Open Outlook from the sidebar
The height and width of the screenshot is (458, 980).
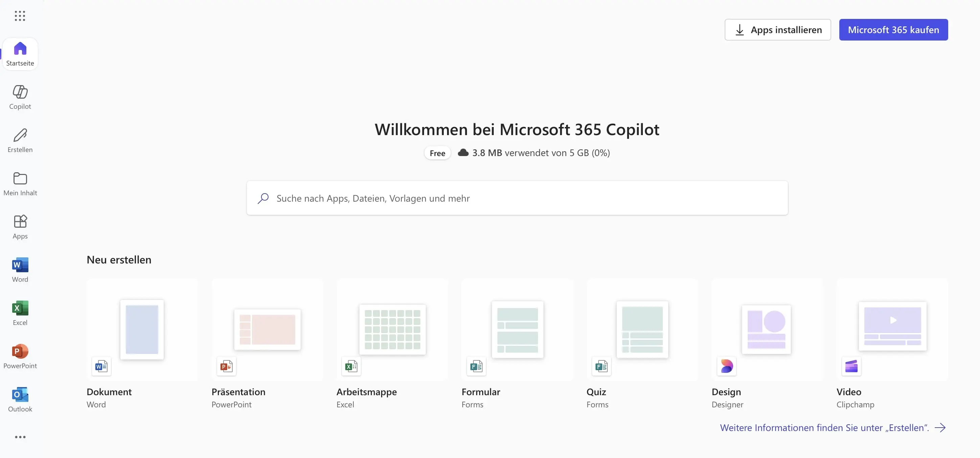coord(20,399)
